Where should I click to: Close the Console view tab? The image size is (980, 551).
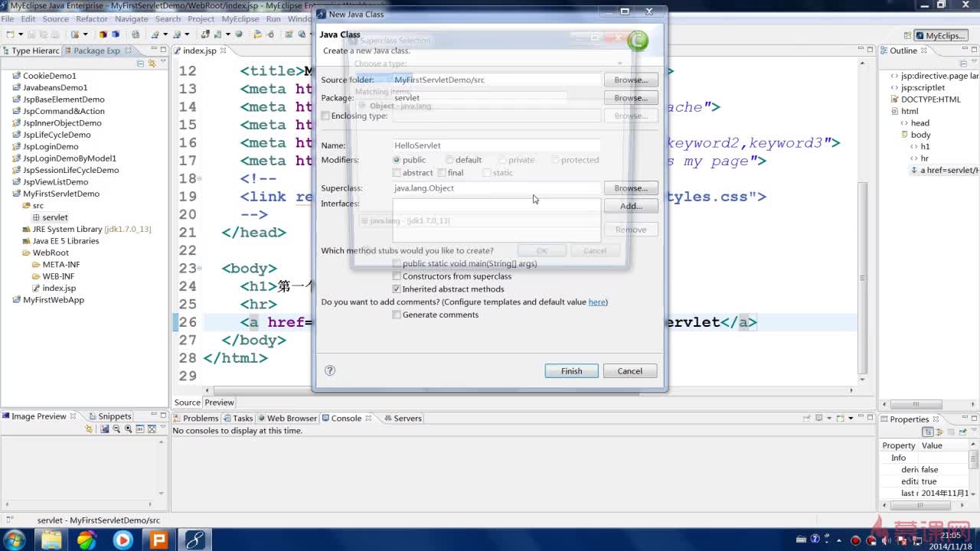point(368,419)
